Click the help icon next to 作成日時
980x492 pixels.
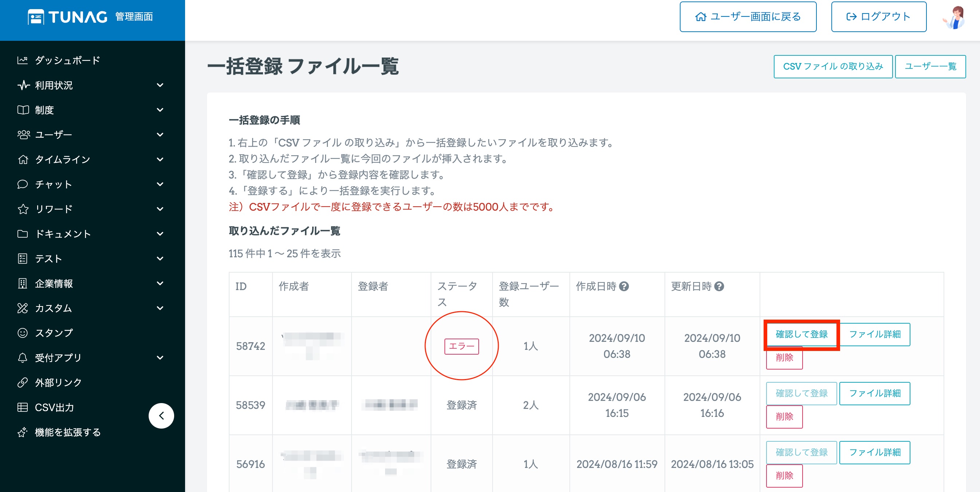tap(624, 286)
